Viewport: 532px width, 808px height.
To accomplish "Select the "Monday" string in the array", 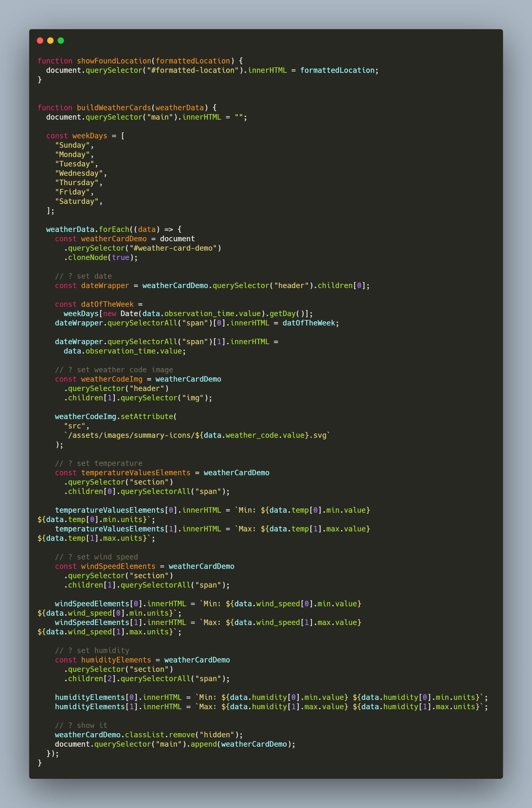I will [x=73, y=154].
